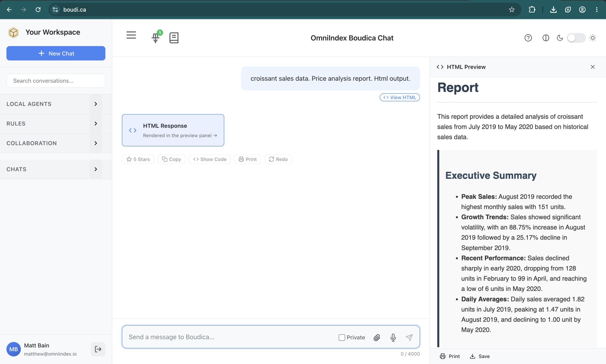Start a New Chat
606x364 pixels.
[x=56, y=53]
